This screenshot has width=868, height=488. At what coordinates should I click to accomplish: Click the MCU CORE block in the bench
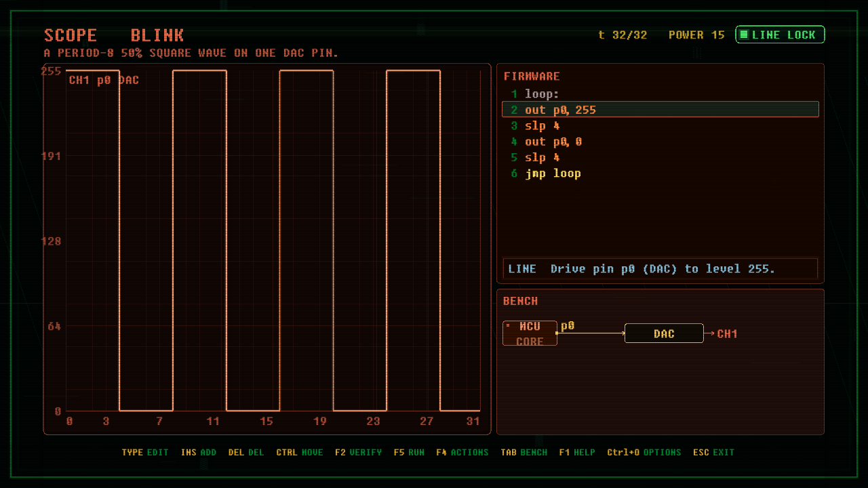tap(530, 333)
